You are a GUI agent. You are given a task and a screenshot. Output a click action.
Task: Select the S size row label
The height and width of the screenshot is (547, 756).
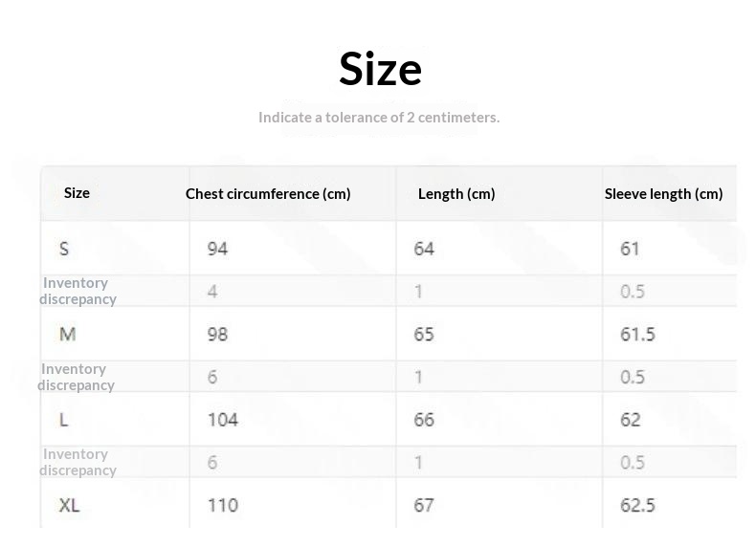[64, 249]
